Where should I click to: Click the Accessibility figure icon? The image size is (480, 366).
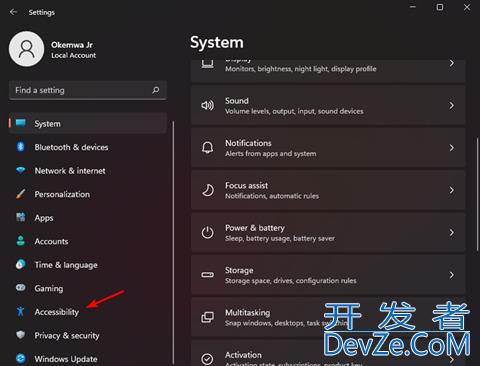[21, 312]
